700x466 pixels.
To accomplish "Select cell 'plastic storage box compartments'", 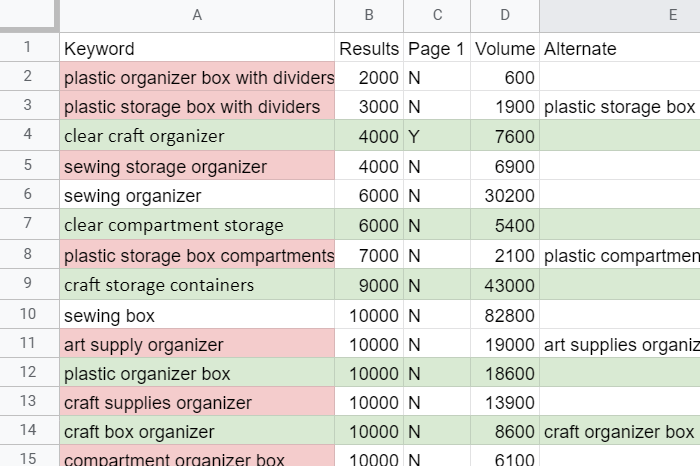I will coord(197,254).
